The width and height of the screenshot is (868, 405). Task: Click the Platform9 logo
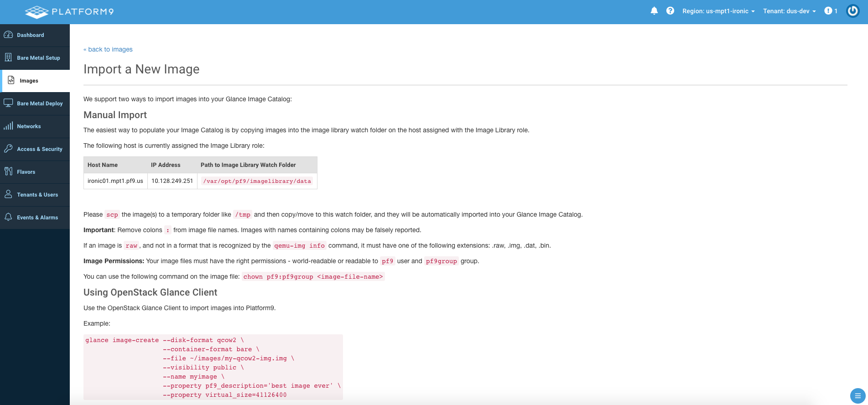click(x=69, y=11)
